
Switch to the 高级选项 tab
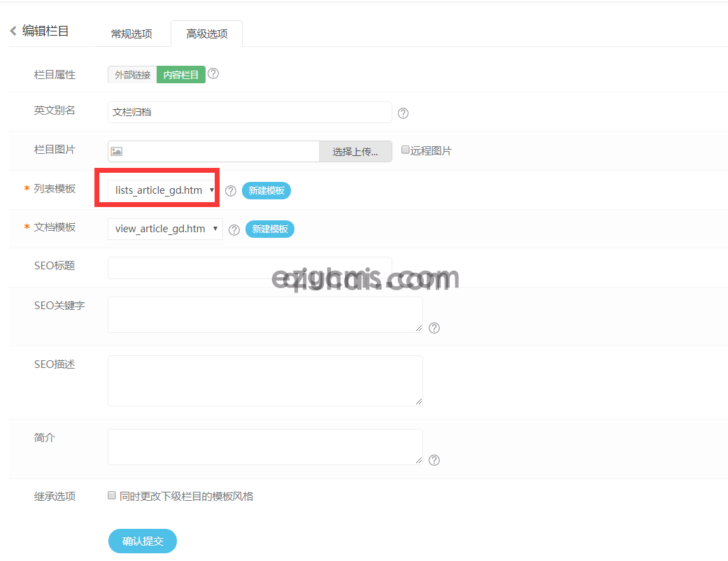point(206,33)
